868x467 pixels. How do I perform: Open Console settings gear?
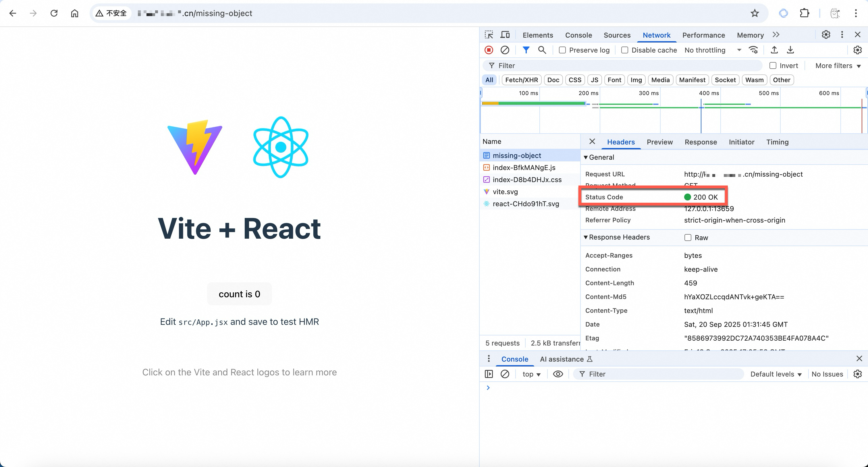coord(857,374)
